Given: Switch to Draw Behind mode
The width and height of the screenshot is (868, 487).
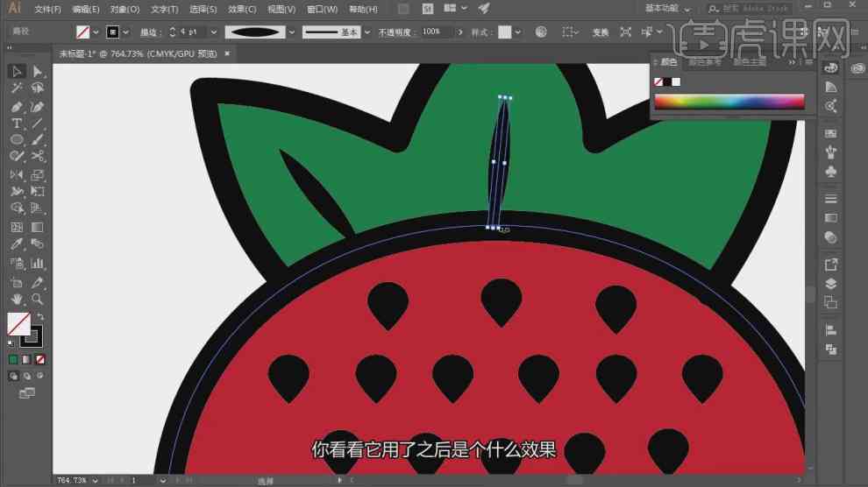Looking at the screenshot, I should pos(26,376).
